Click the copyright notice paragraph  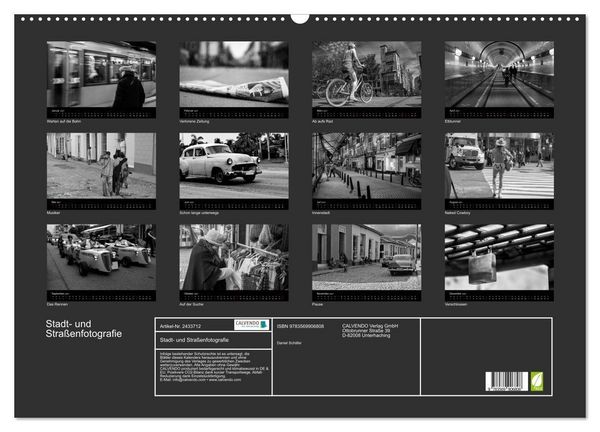tap(214, 367)
